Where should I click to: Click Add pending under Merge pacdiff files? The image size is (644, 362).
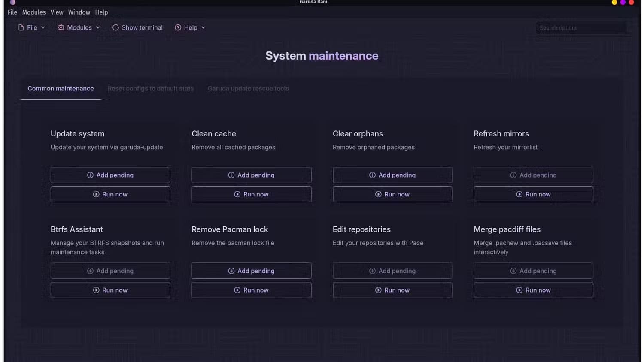(533, 271)
